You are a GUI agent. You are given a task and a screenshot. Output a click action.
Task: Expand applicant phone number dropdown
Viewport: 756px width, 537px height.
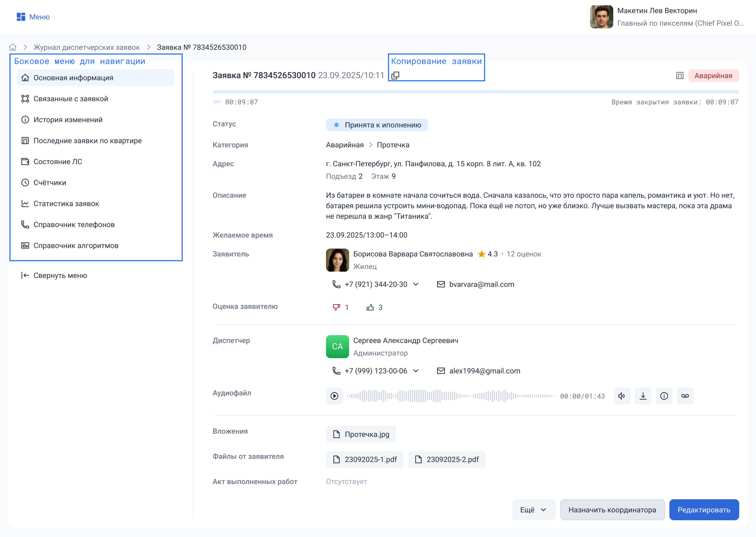(416, 284)
